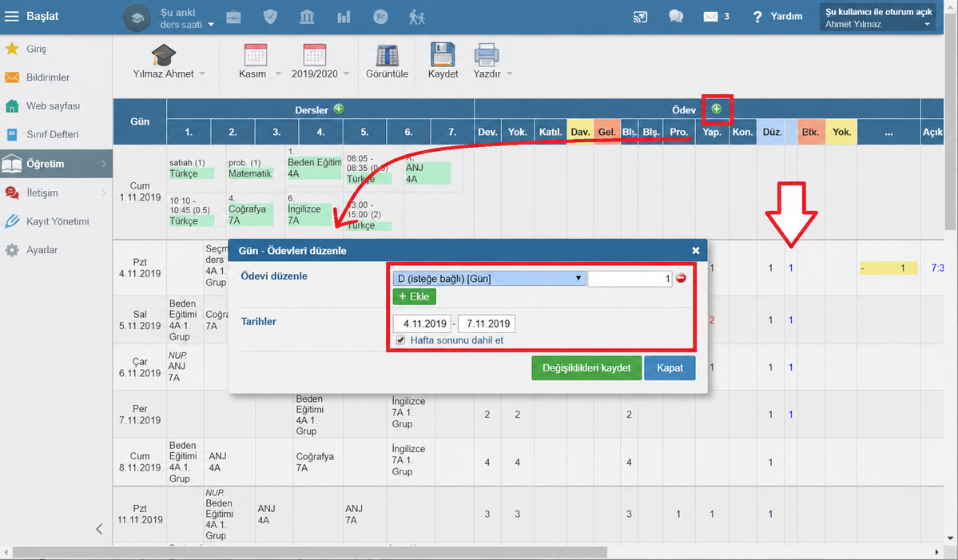Open the chat bubbles icon in top bar
The width and height of the screenshot is (958, 560).
676,17
